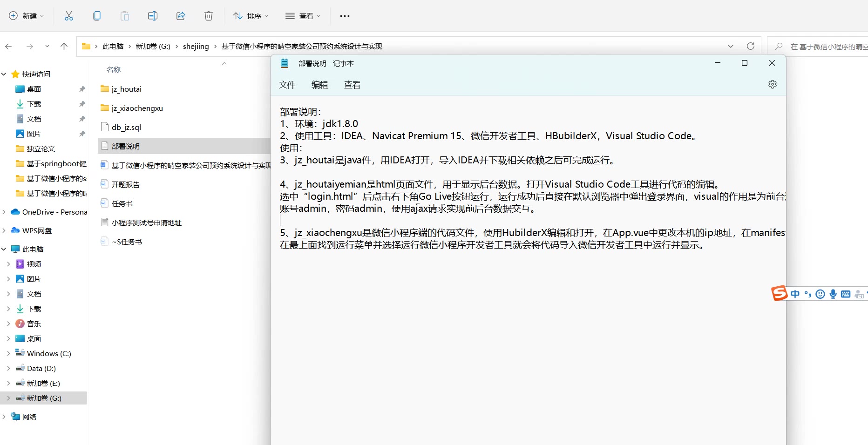Click the Cut scissors icon in Explorer toolbar
The image size is (868, 445).
coord(69,16)
